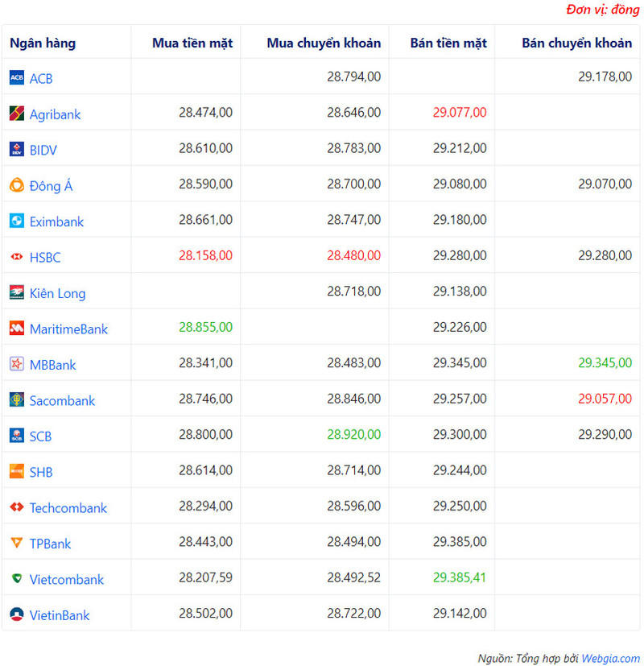Viewport: 644px width, 666px height.
Task: Click the BIDV logo icon
Action: (17, 150)
